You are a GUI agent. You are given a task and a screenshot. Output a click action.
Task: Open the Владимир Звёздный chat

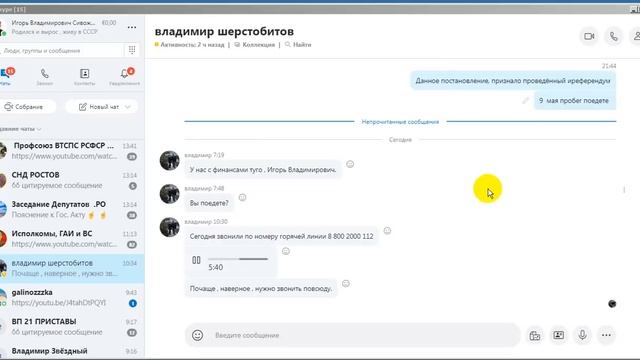pos(72,351)
